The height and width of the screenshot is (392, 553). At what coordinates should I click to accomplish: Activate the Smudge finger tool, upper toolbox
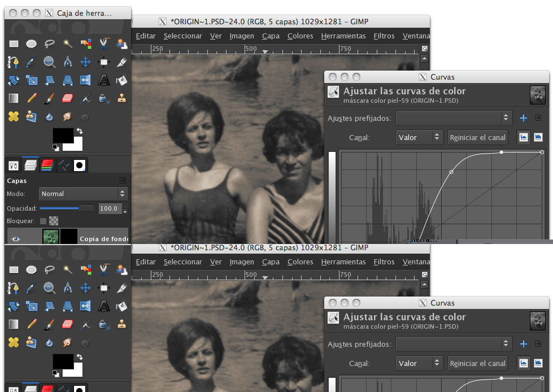pyautogui.click(x=68, y=116)
